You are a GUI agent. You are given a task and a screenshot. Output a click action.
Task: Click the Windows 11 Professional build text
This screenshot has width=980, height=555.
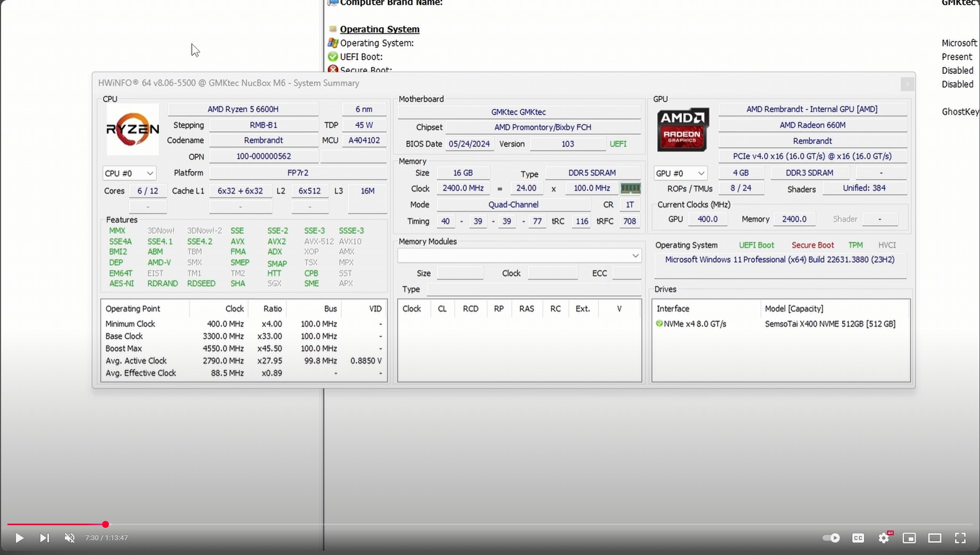780,260
